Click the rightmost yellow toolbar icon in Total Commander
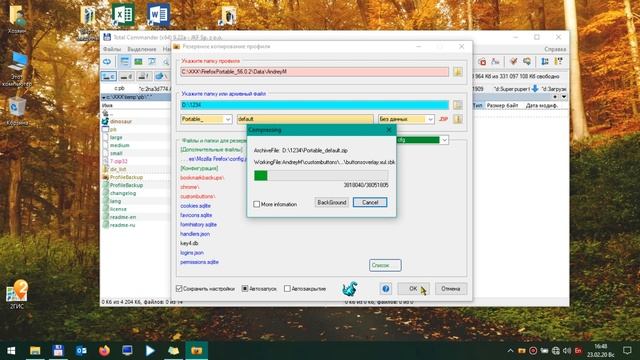Viewport: 640px width, 360px height. click(x=558, y=62)
